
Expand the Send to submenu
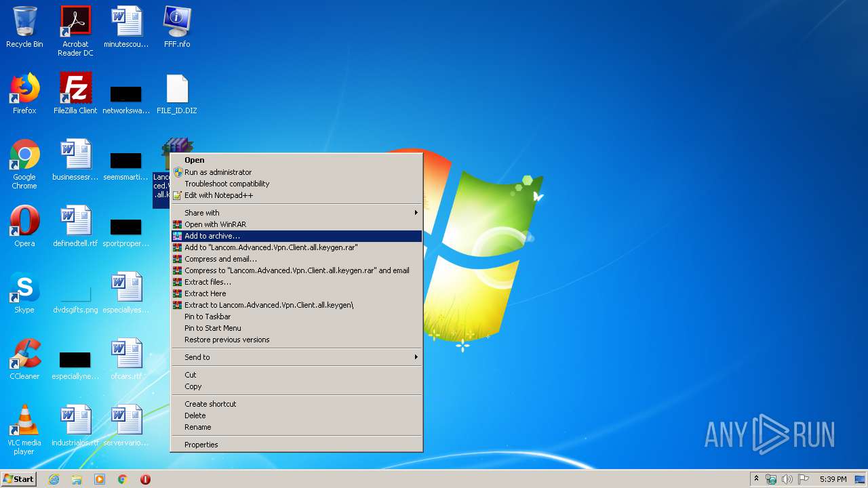(x=296, y=357)
